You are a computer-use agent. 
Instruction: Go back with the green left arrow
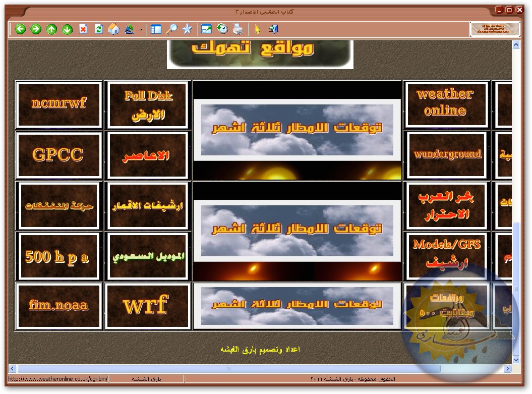(x=20, y=29)
